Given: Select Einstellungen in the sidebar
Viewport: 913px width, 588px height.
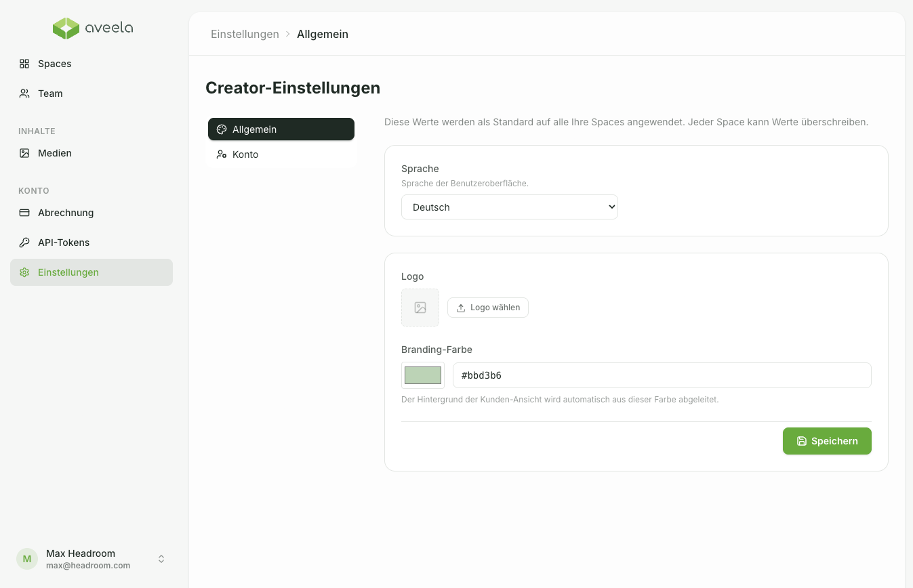Looking at the screenshot, I should coord(92,272).
